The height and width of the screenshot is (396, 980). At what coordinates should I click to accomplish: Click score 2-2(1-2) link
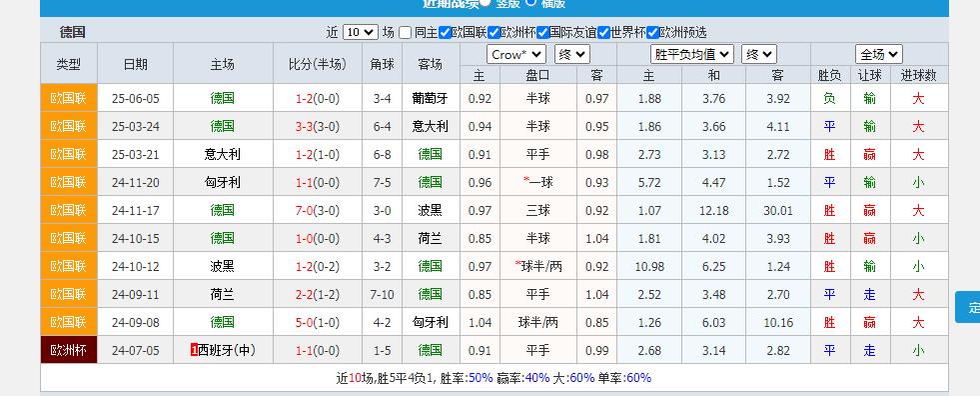click(318, 295)
